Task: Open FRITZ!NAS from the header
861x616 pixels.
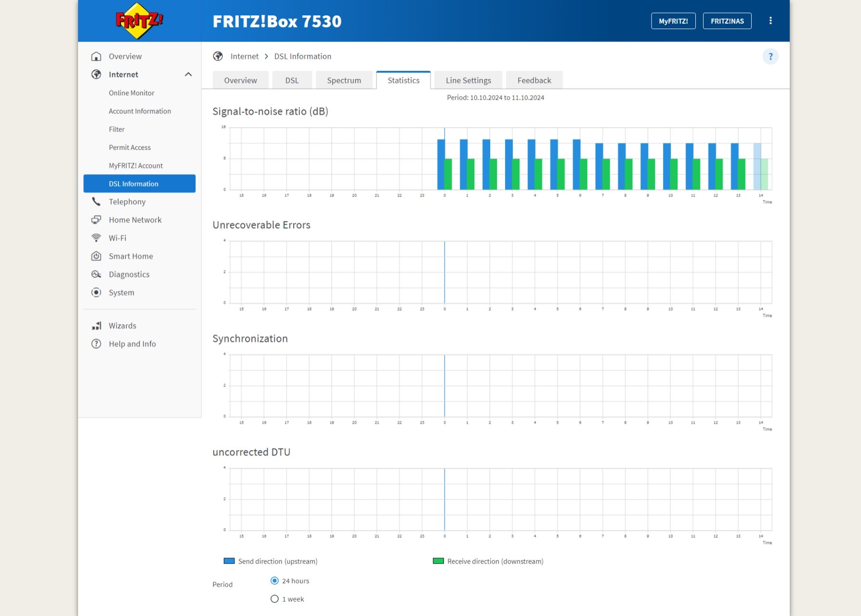Action: pos(727,21)
